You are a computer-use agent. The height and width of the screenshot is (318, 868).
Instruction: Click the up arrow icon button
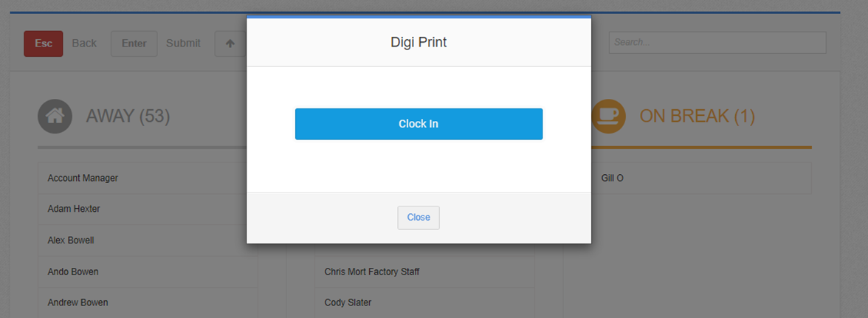[230, 43]
